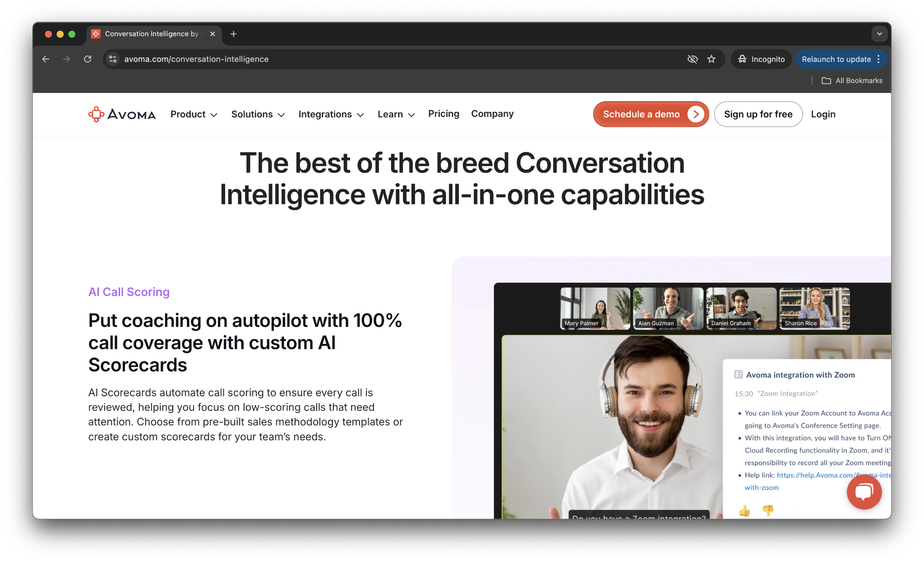Select Sharon Rice's video thumbnail
The height and width of the screenshot is (562, 924).
pyautogui.click(x=814, y=308)
